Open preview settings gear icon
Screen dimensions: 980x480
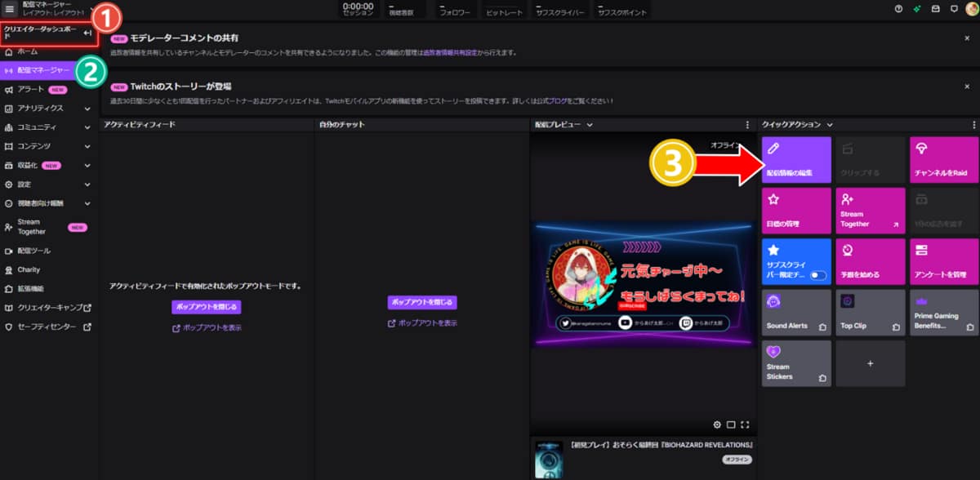(x=717, y=424)
